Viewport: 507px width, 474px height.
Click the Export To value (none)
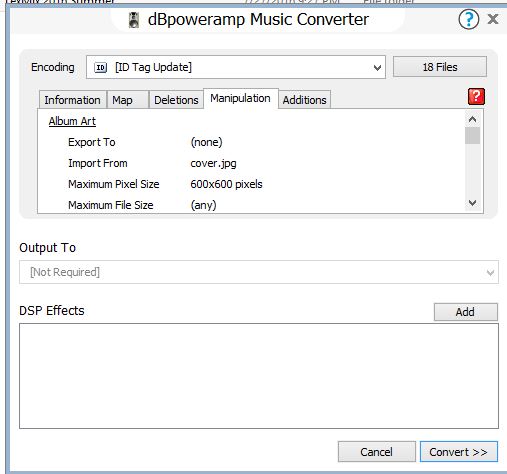206,142
